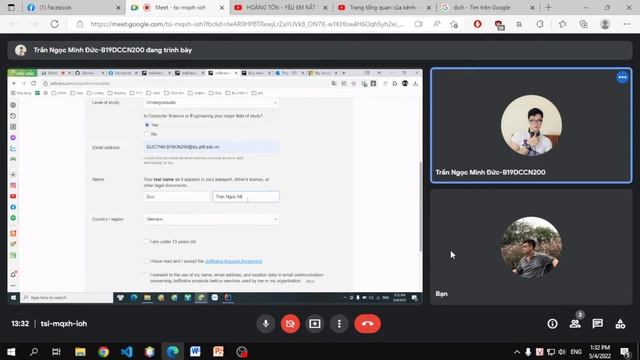Click the meet.google.com address bar
This screenshot has width=640, height=360.
[247, 24]
